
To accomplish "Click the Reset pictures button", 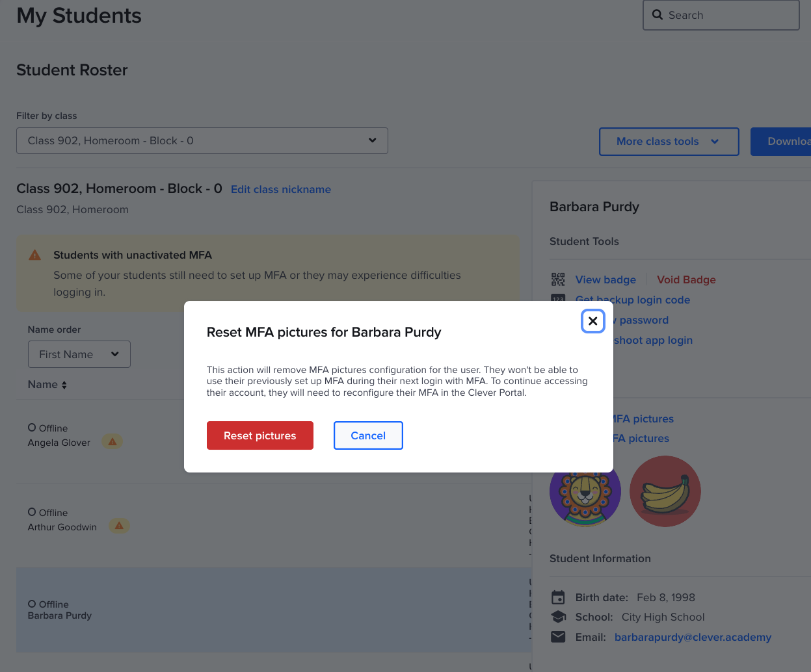I will 259,435.
